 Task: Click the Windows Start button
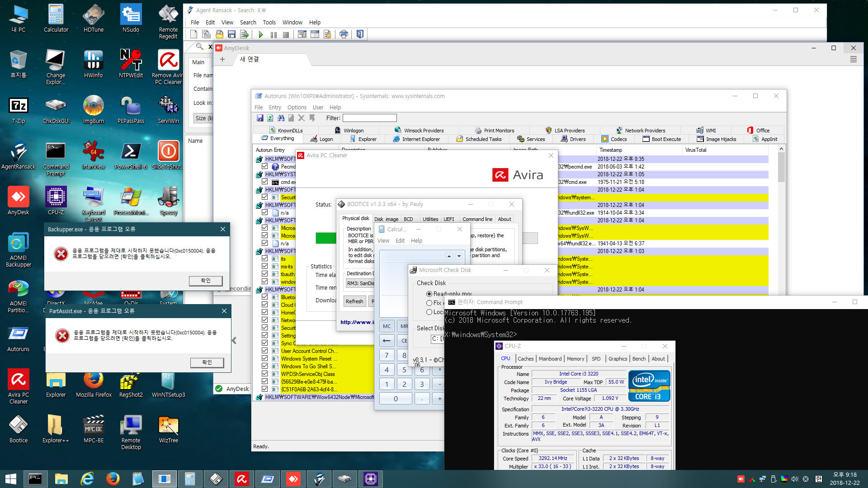pyautogui.click(x=11, y=479)
